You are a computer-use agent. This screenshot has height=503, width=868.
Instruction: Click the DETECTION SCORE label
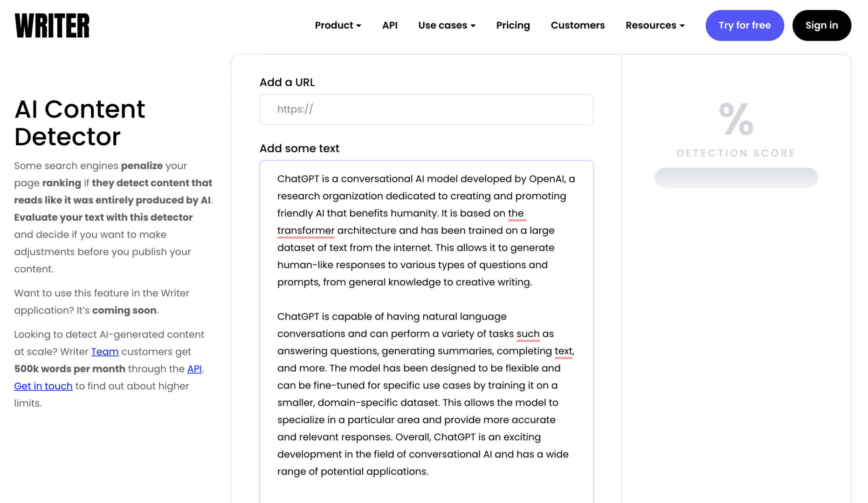point(736,153)
